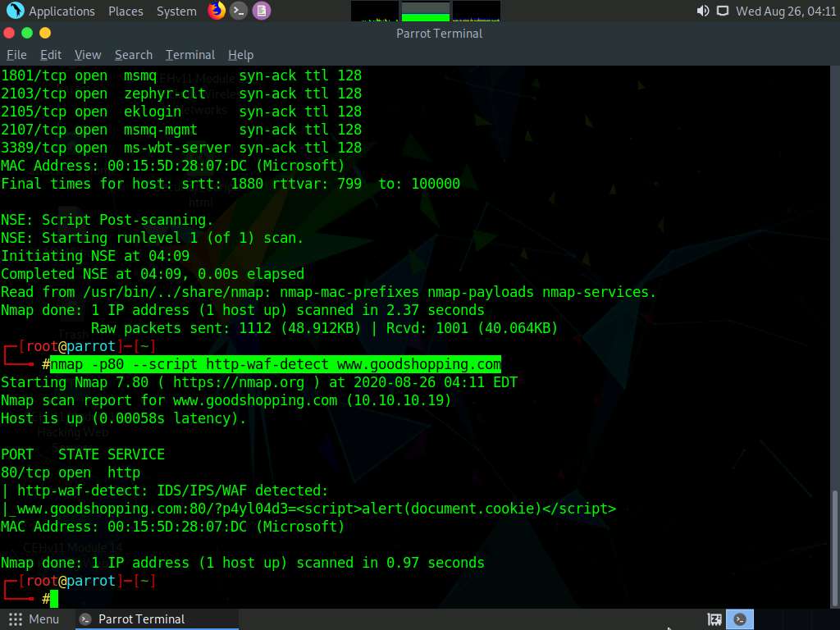Image resolution: width=840 pixels, height=630 pixels.
Task: Launch Firefox from the top panel
Action: click(x=217, y=10)
